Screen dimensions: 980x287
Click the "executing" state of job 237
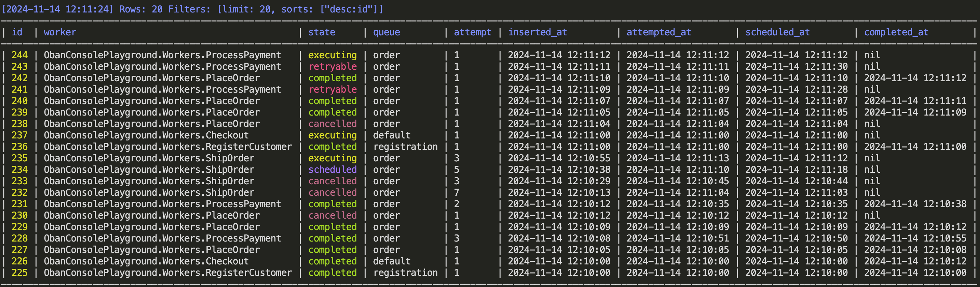pyautogui.click(x=332, y=135)
